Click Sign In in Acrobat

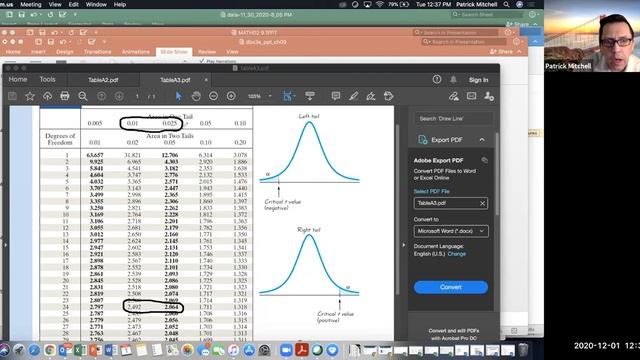[x=478, y=80]
